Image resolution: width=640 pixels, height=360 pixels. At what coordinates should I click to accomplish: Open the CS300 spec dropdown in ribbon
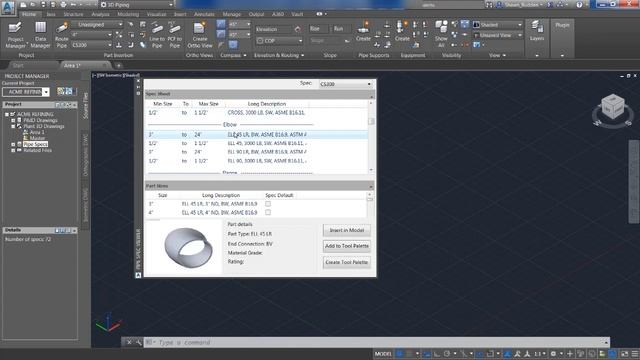[91, 45]
